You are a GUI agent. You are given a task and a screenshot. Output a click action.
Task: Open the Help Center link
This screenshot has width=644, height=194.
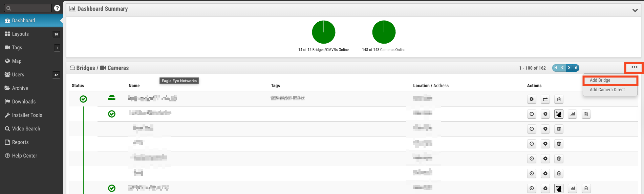point(24,156)
